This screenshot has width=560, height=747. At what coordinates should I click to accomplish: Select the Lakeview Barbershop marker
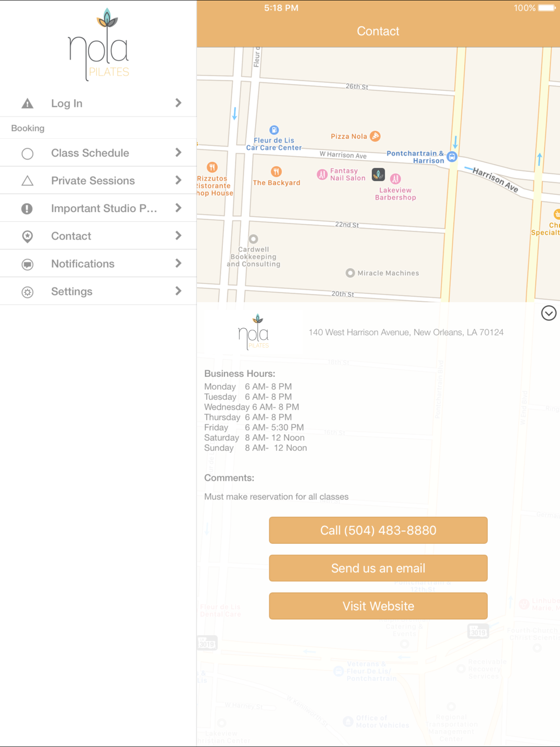[x=395, y=179]
